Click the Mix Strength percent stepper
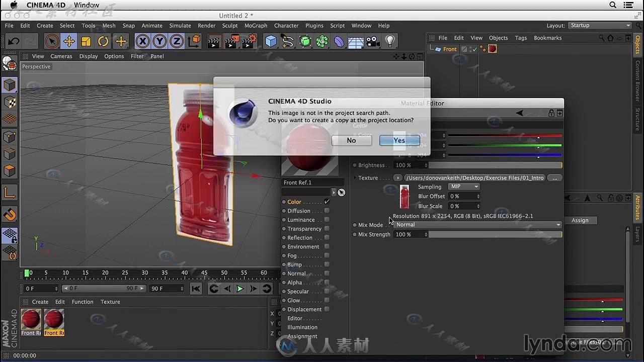Viewport: 644px width, 362px height. point(426,234)
